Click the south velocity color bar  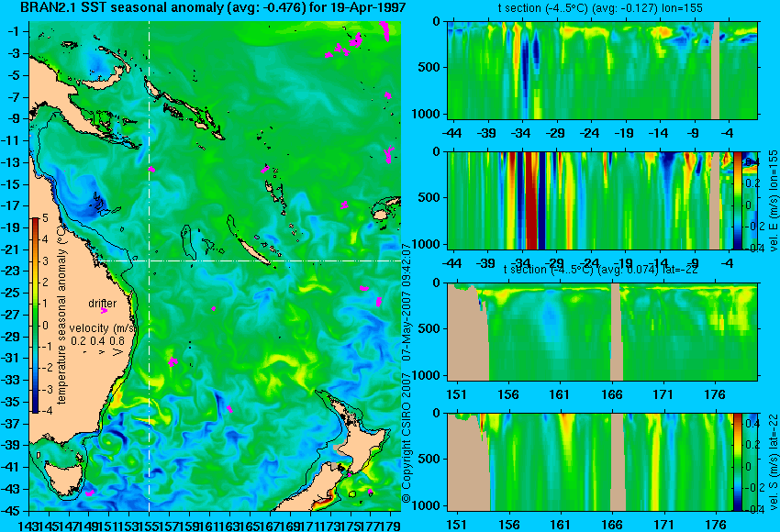[x=737, y=461]
